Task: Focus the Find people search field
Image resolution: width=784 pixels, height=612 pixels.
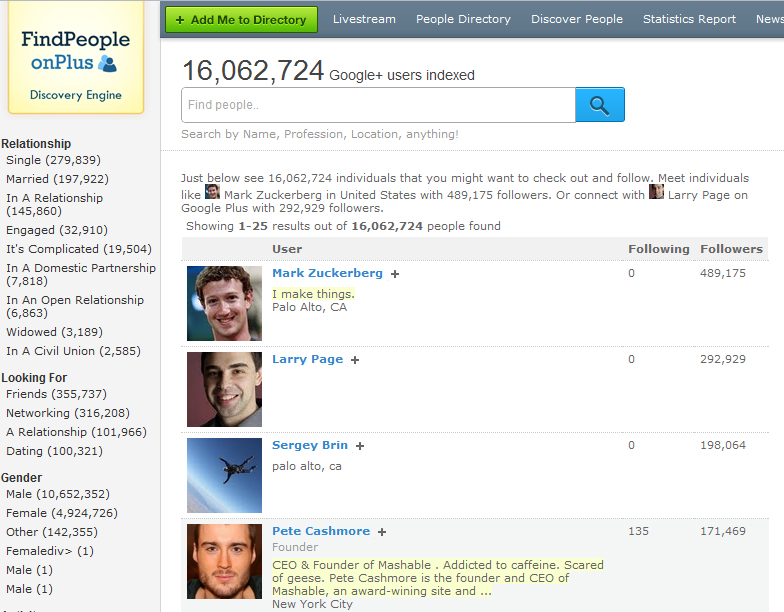Action: [378, 105]
